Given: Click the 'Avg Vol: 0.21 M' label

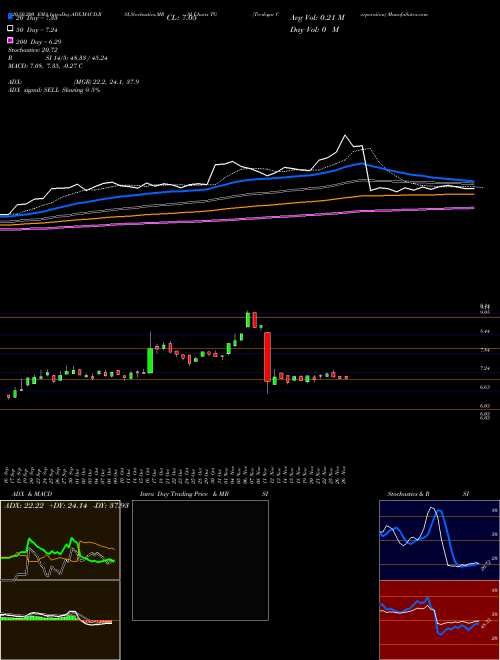Looking at the screenshot, I should [x=317, y=18].
